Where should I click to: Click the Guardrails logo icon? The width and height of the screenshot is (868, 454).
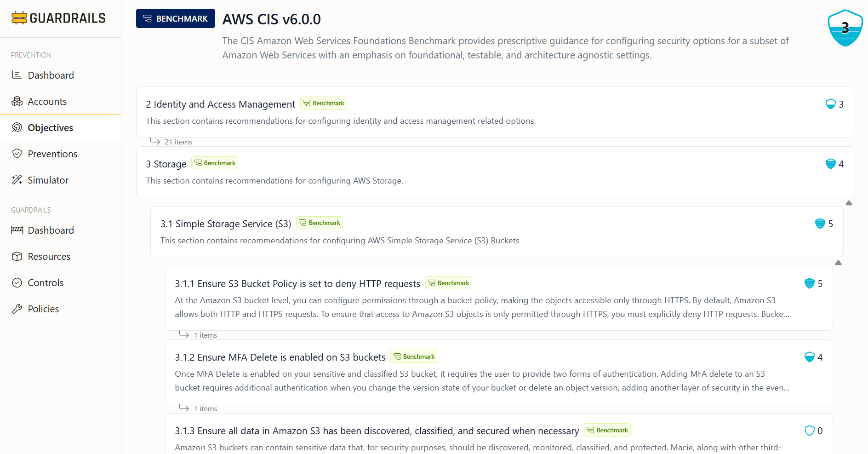coord(19,18)
